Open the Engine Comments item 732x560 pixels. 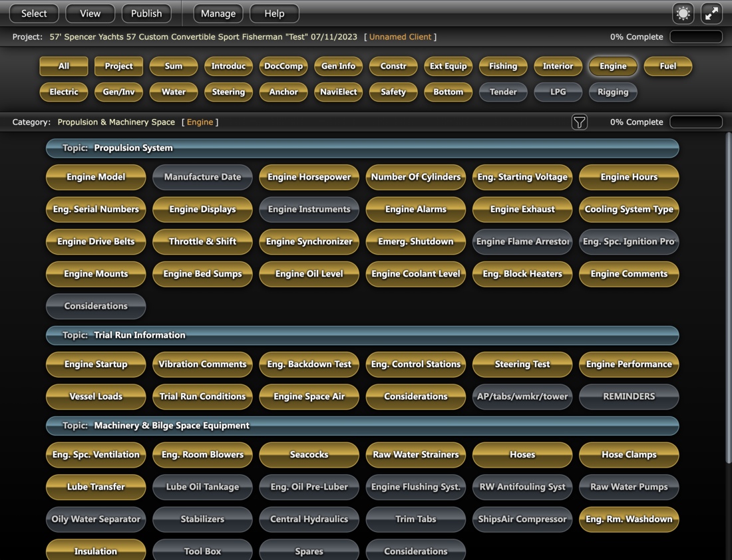click(629, 274)
